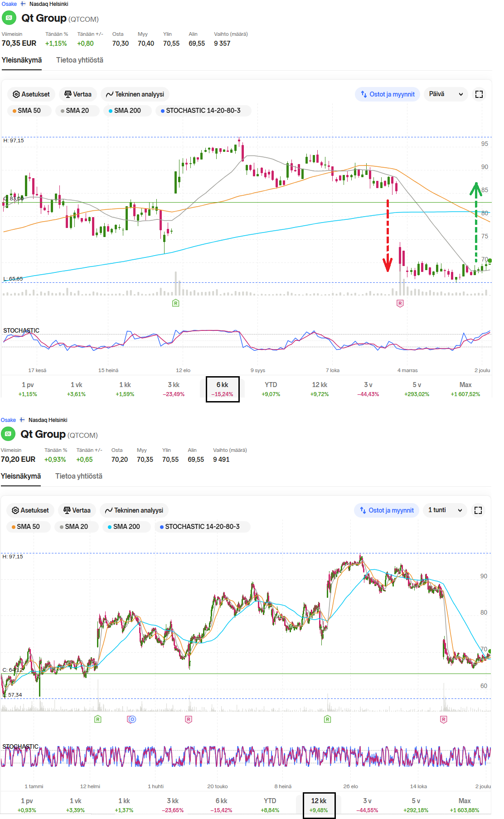Click first green R marker on bottom chart

click(98, 719)
